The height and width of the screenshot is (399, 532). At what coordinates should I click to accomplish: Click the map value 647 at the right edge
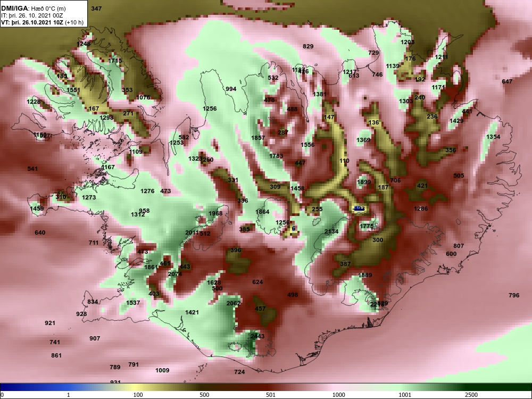pos(507,81)
